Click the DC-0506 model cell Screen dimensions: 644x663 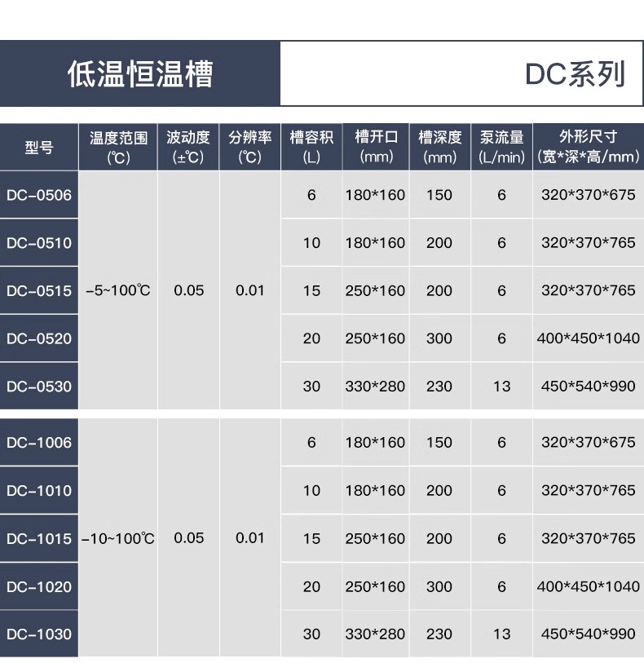[x=39, y=195]
